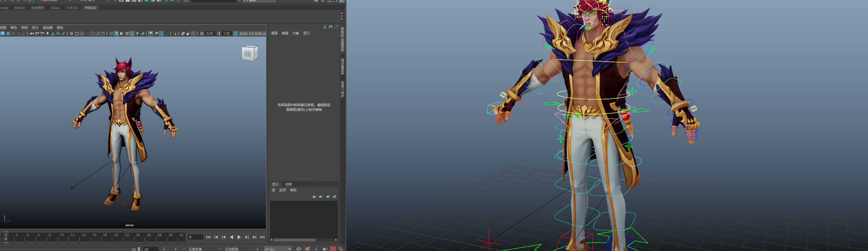Click the select camera icon in panel toolbar
Image resolution: width=868 pixels, height=251 pixels.
(x=31, y=34)
